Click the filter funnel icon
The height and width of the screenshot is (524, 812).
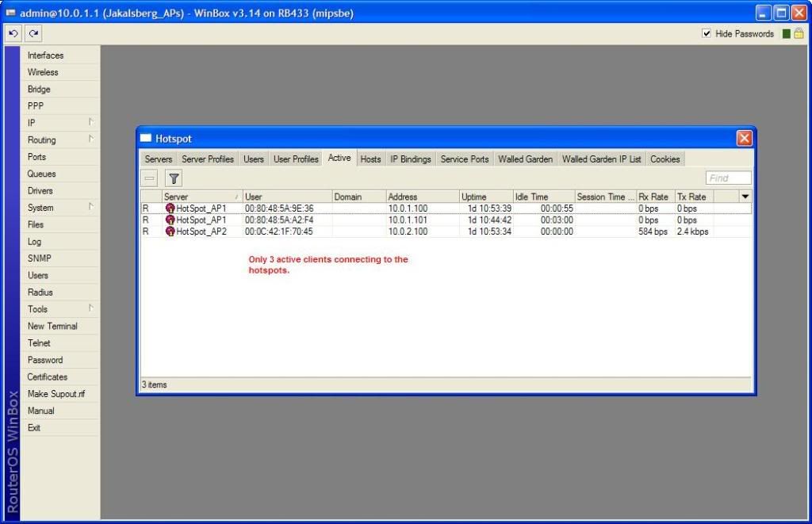coord(173,178)
